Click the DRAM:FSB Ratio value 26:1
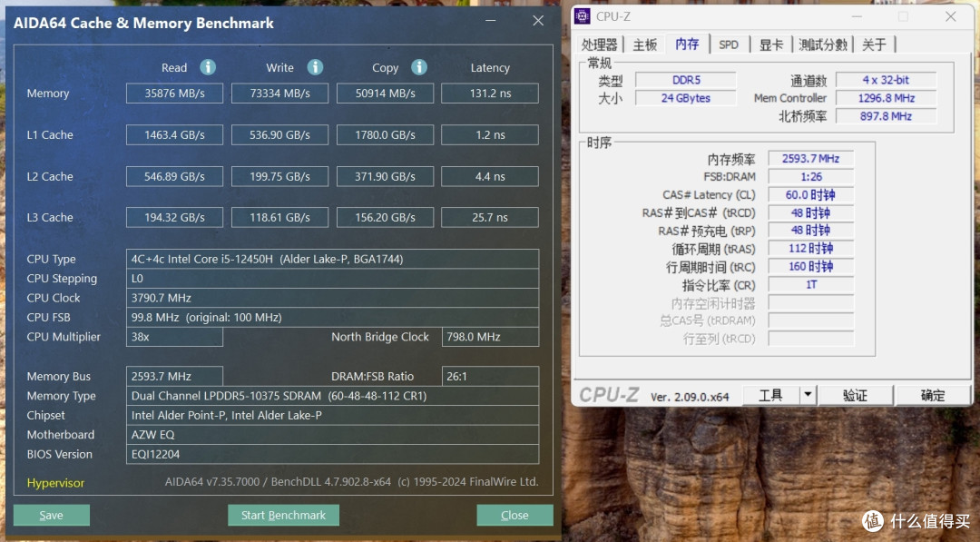 pyautogui.click(x=490, y=377)
